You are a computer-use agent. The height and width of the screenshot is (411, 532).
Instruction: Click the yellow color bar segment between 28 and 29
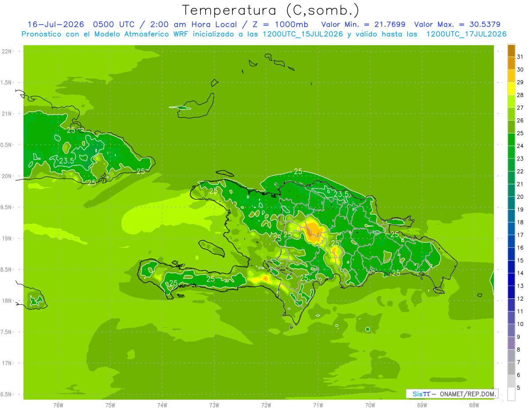click(511, 89)
